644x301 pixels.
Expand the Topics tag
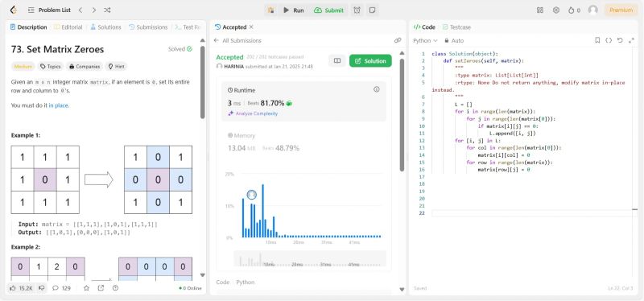pyautogui.click(x=50, y=66)
